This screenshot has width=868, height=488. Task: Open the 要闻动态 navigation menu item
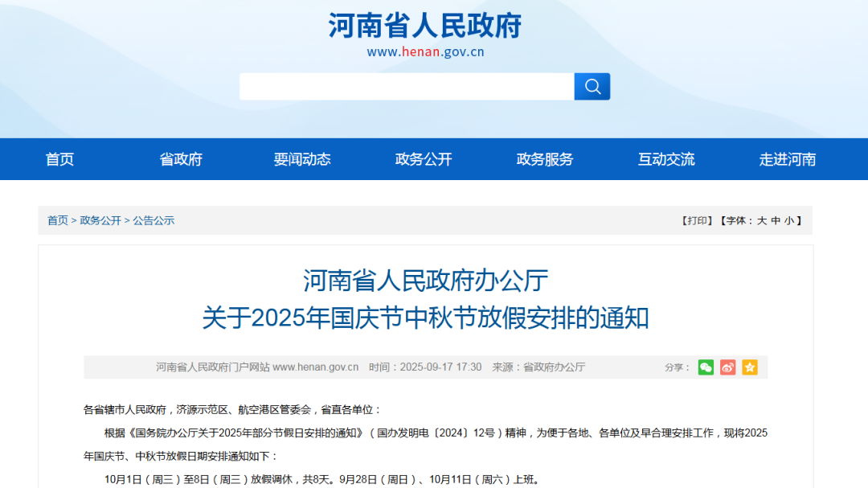tap(302, 159)
